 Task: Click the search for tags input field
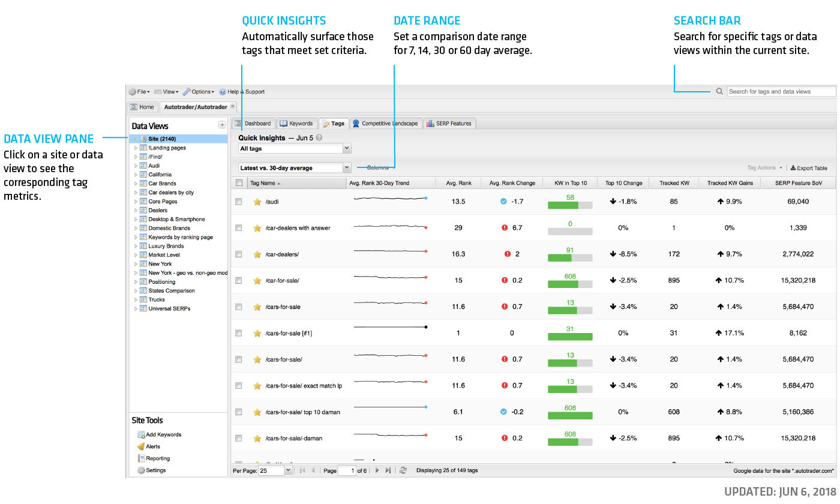click(781, 92)
